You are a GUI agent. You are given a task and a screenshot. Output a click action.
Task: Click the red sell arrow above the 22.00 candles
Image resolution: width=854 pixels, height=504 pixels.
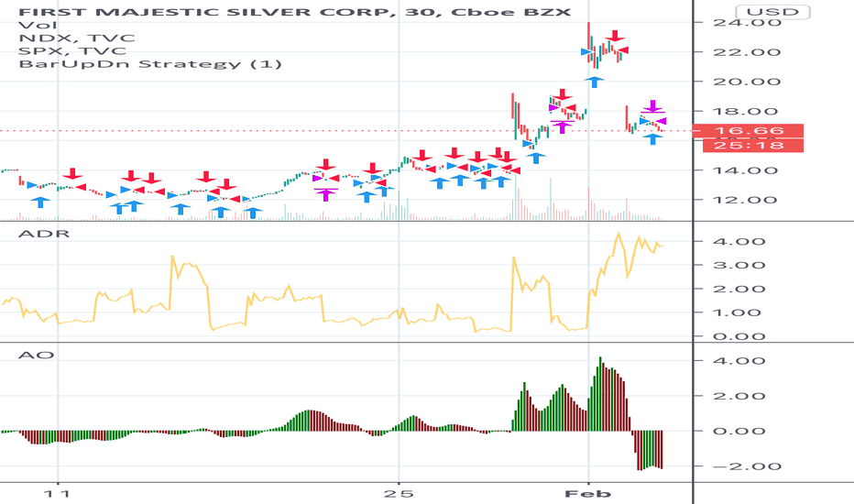coord(616,36)
